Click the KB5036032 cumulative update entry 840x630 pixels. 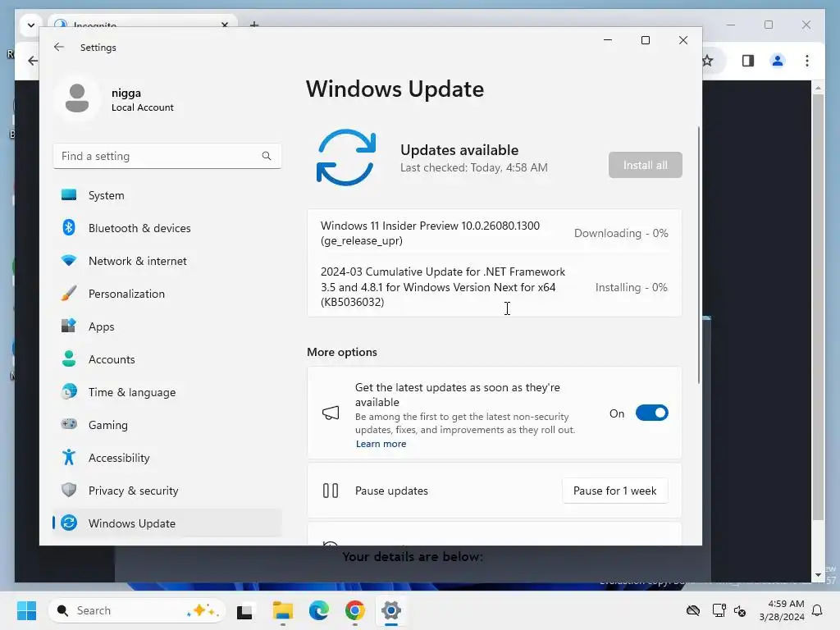[495, 286]
